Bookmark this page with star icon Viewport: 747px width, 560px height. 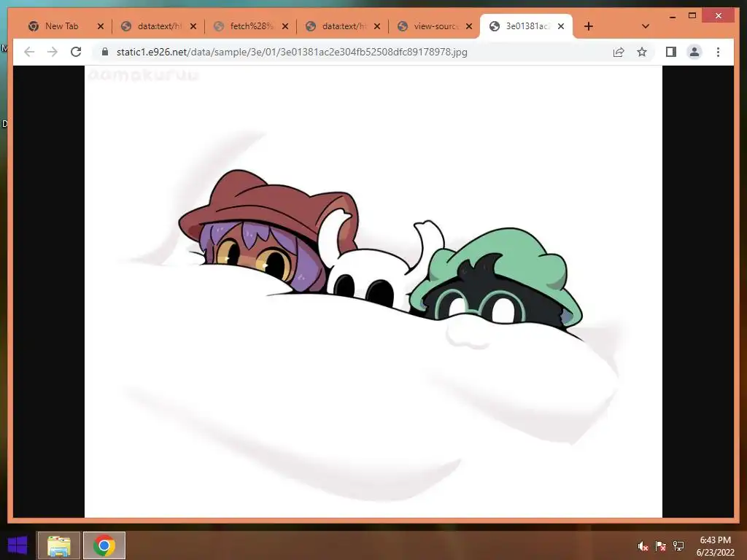pyautogui.click(x=642, y=52)
